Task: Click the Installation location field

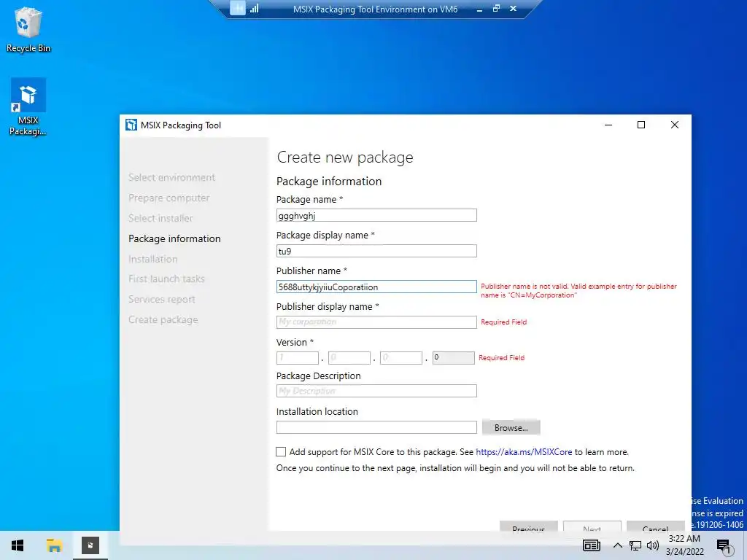Action: coord(376,427)
